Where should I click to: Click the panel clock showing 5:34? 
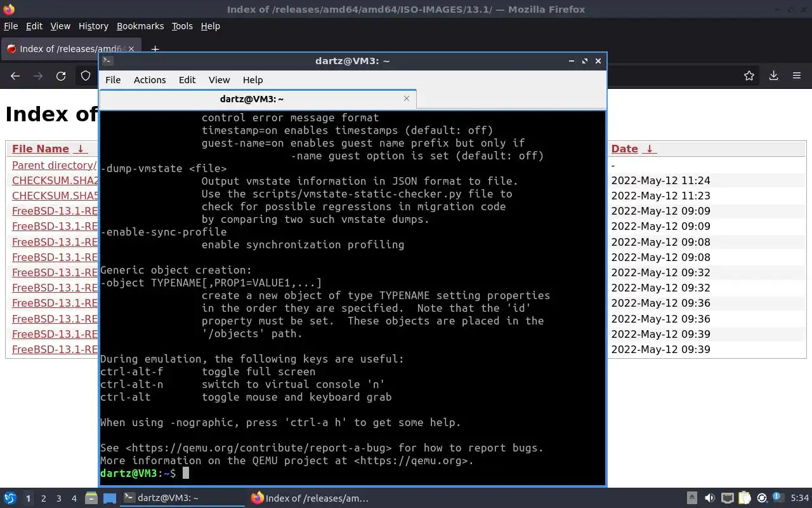[x=800, y=498]
